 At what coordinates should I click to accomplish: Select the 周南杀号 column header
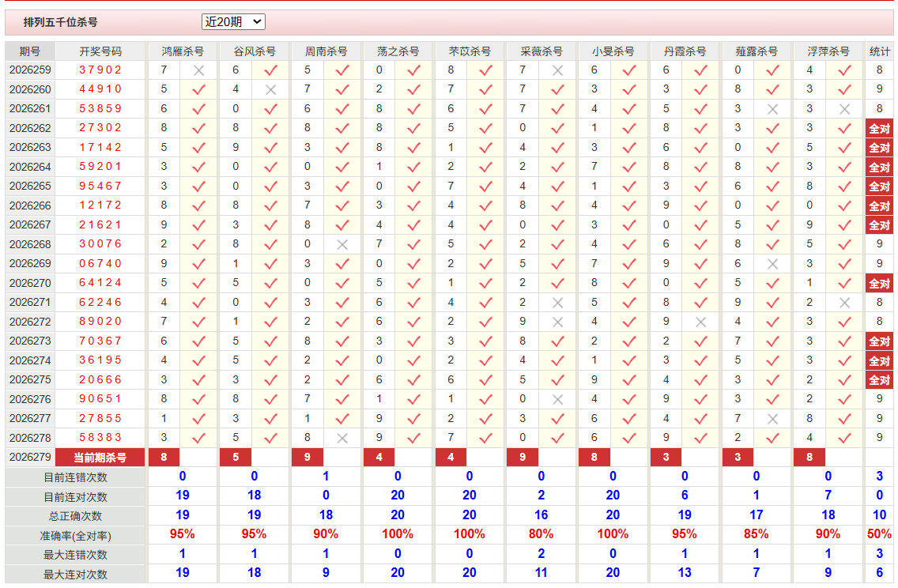click(x=326, y=51)
